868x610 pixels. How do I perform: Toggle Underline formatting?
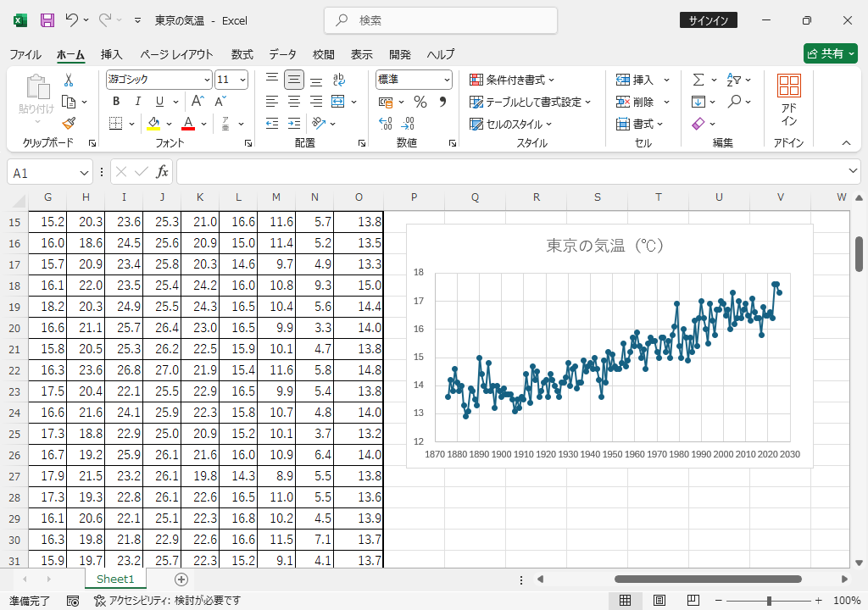click(159, 102)
